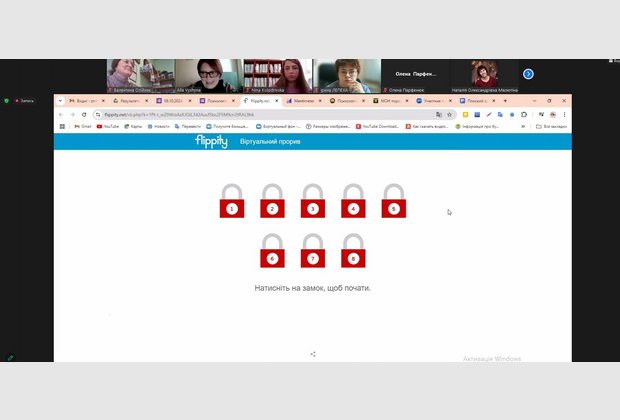Open the pen extension icon
Screen dimensions: 620x420
(489, 115)
